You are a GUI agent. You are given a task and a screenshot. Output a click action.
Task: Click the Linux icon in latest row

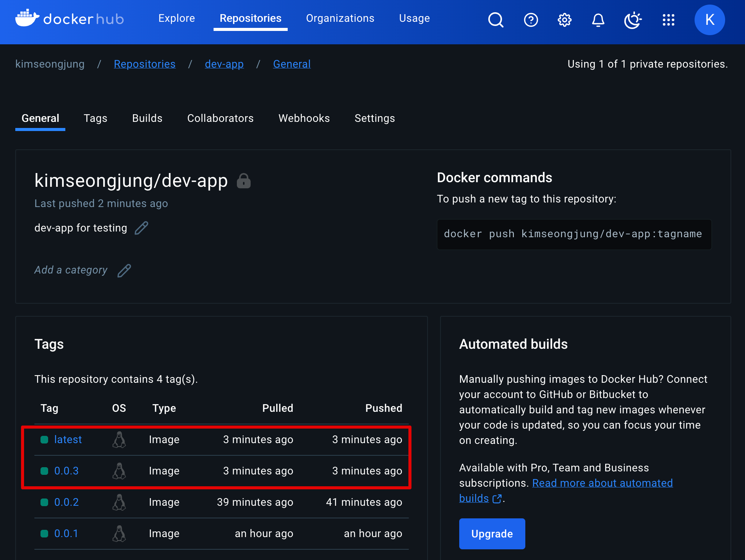click(x=119, y=440)
